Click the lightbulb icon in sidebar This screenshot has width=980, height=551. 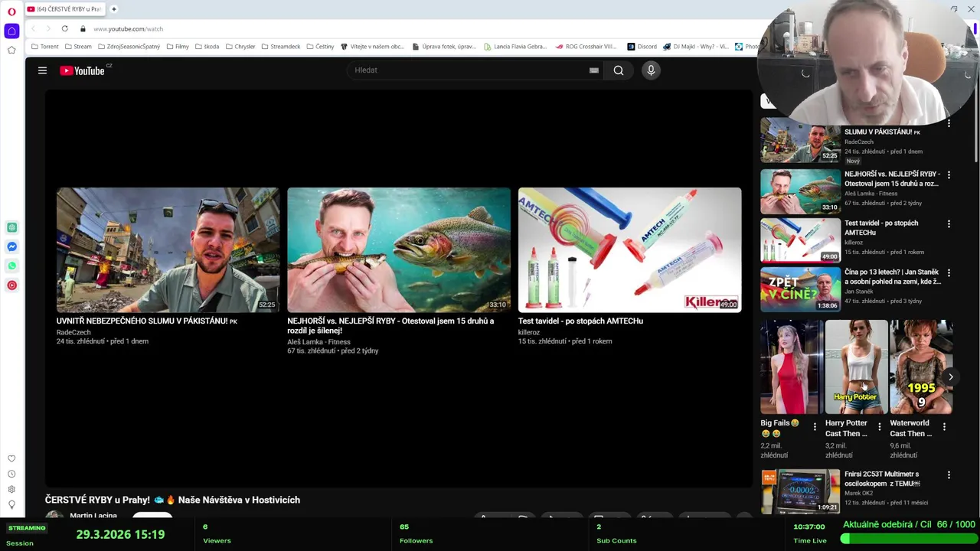pyautogui.click(x=11, y=504)
